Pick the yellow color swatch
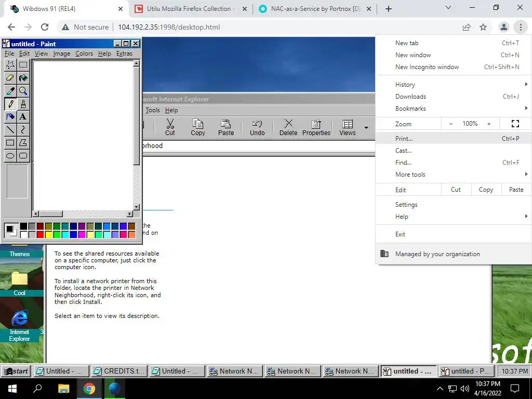 (48, 234)
